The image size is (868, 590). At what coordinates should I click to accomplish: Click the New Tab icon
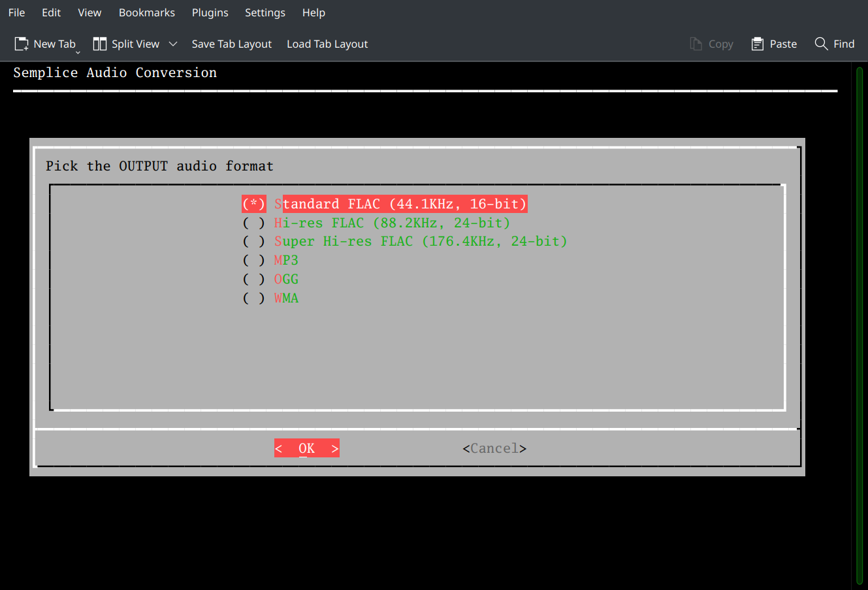(x=22, y=44)
